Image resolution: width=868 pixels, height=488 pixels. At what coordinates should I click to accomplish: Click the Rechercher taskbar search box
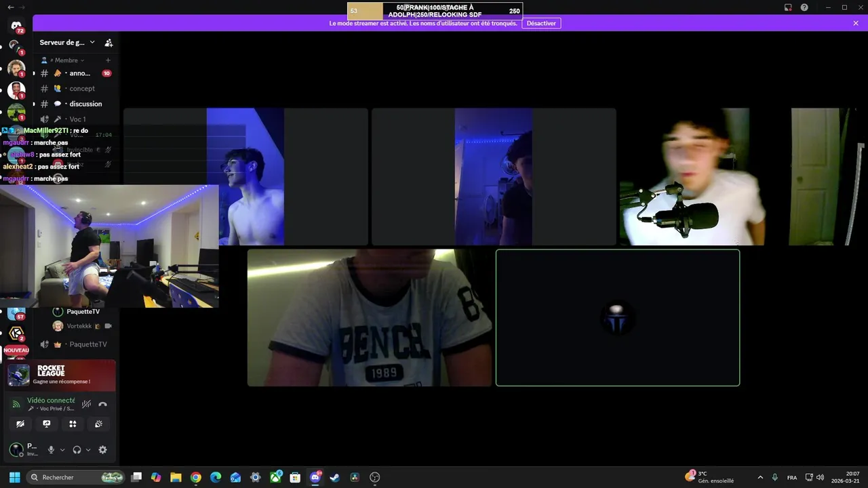[x=77, y=477]
